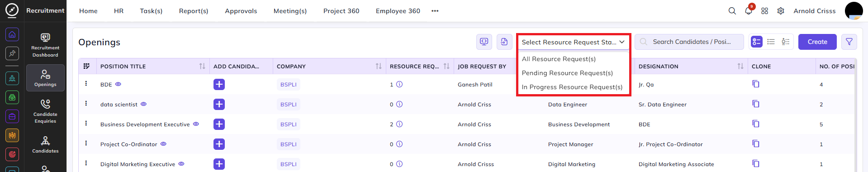
Task: Open the Employee 360 menu
Action: coord(398,11)
